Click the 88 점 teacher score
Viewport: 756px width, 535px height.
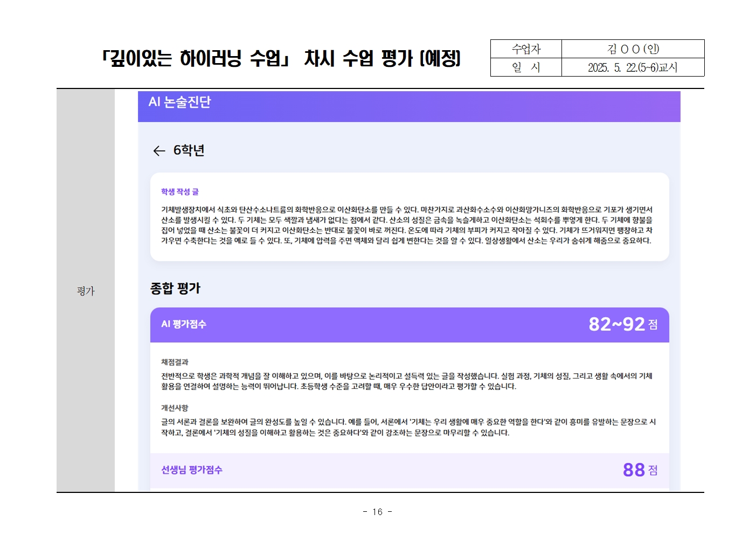[x=640, y=470]
